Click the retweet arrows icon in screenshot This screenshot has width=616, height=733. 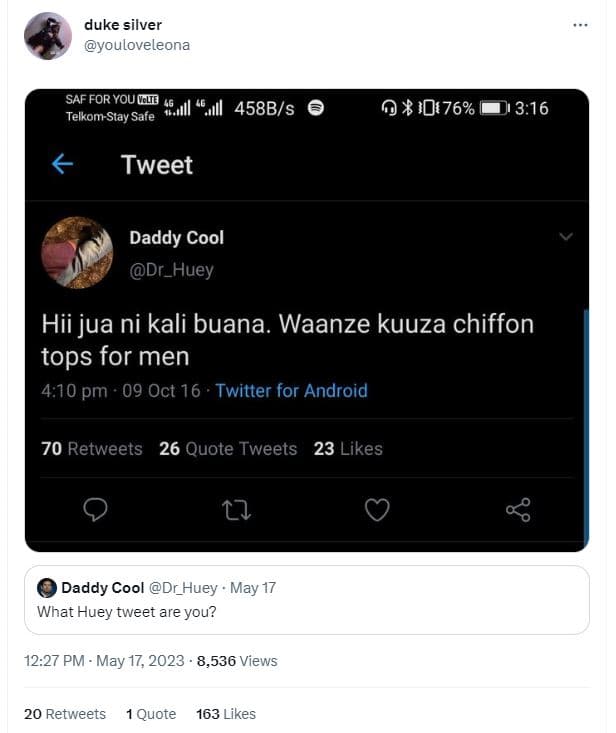point(236,510)
